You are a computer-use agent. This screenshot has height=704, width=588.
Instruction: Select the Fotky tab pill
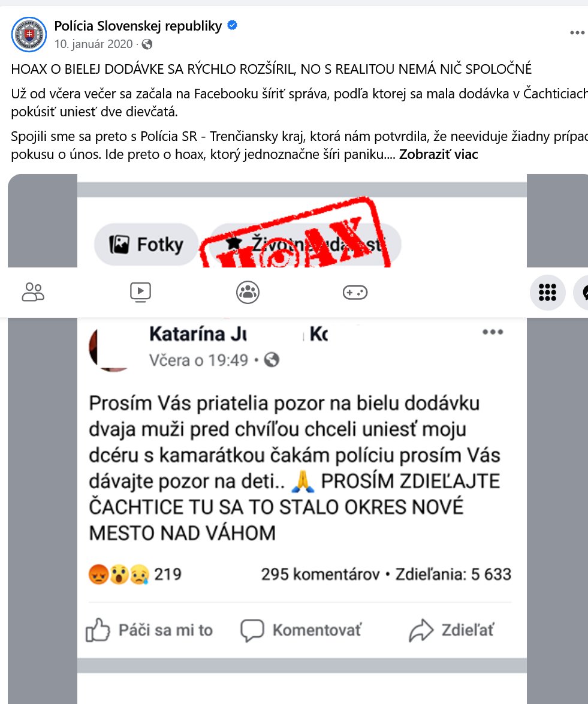[146, 245]
